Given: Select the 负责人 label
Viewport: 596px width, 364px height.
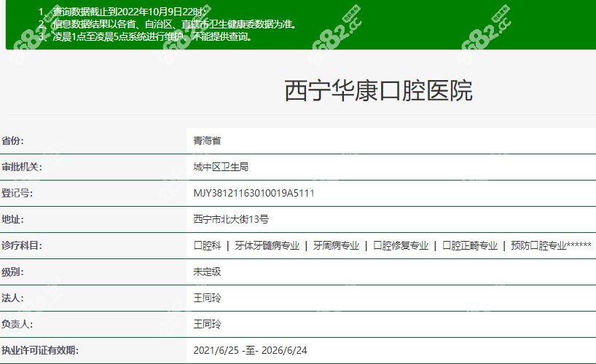Looking at the screenshot, I should point(17,324).
